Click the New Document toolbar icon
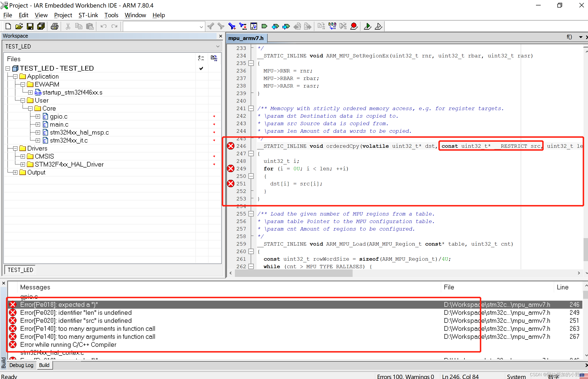Image resolution: width=588 pixels, height=379 pixels. click(x=8, y=26)
